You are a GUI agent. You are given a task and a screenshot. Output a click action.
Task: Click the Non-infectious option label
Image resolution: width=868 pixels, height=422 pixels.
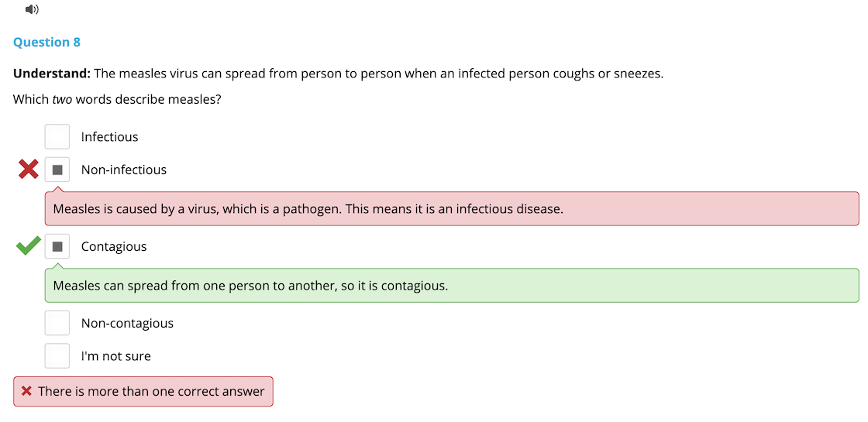[x=124, y=170]
